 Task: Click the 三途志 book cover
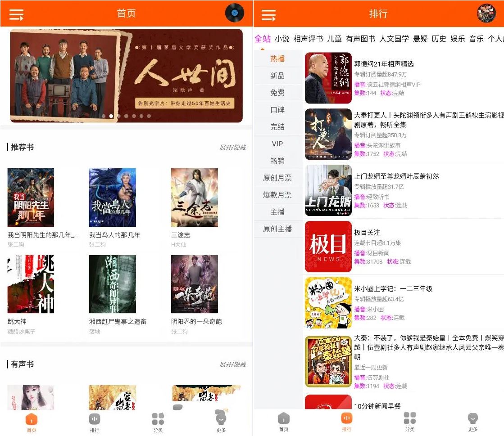(194, 197)
